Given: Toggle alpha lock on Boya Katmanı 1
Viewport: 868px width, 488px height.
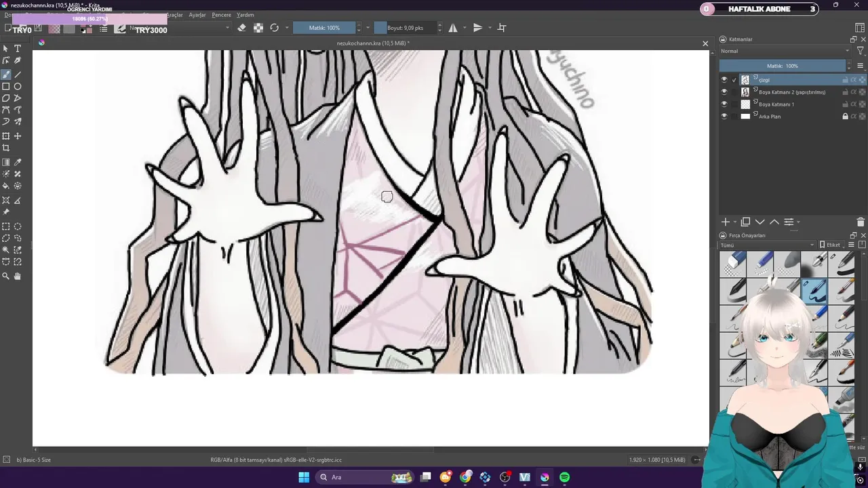Looking at the screenshot, I should (862, 104).
